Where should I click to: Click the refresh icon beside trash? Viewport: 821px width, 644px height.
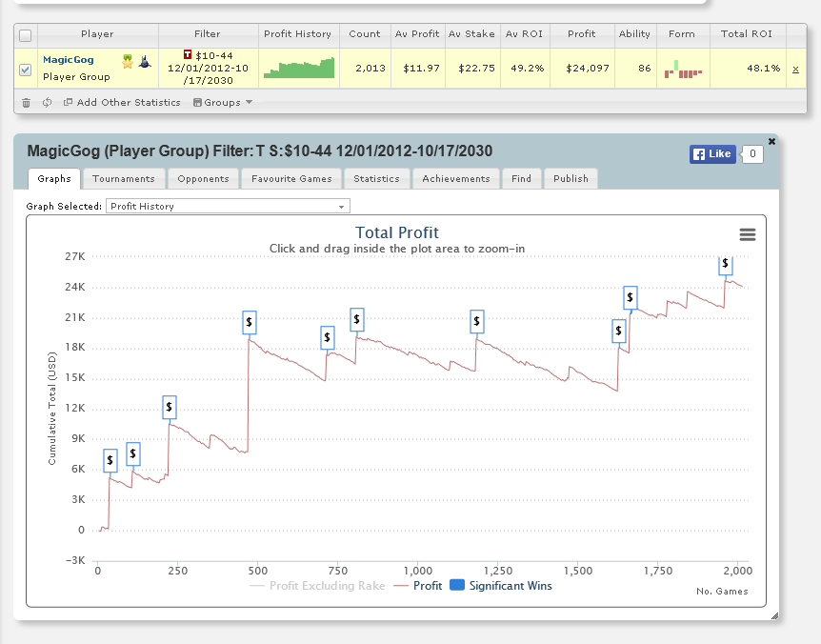pyautogui.click(x=47, y=103)
